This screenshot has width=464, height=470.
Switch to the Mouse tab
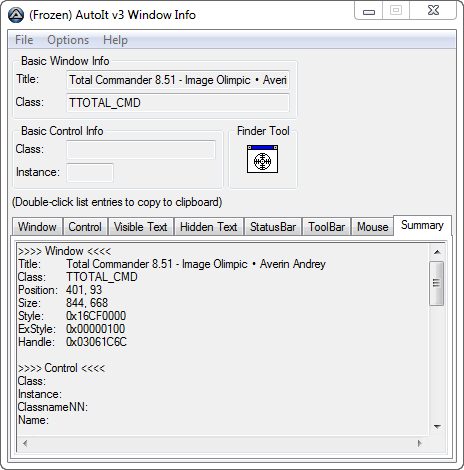[x=373, y=227]
